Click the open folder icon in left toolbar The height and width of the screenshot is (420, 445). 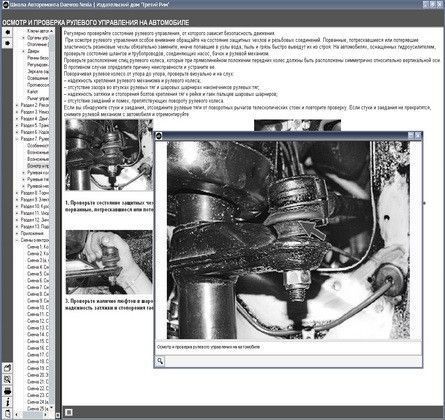click(7, 368)
